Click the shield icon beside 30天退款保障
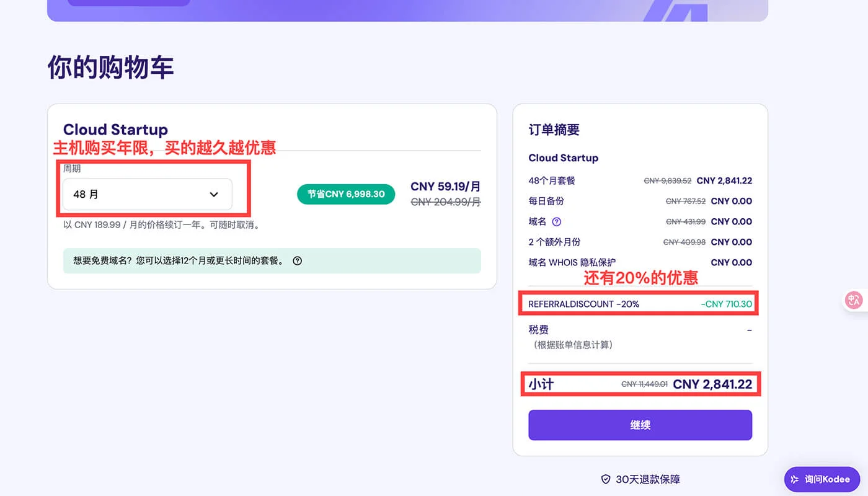 click(x=605, y=479)
